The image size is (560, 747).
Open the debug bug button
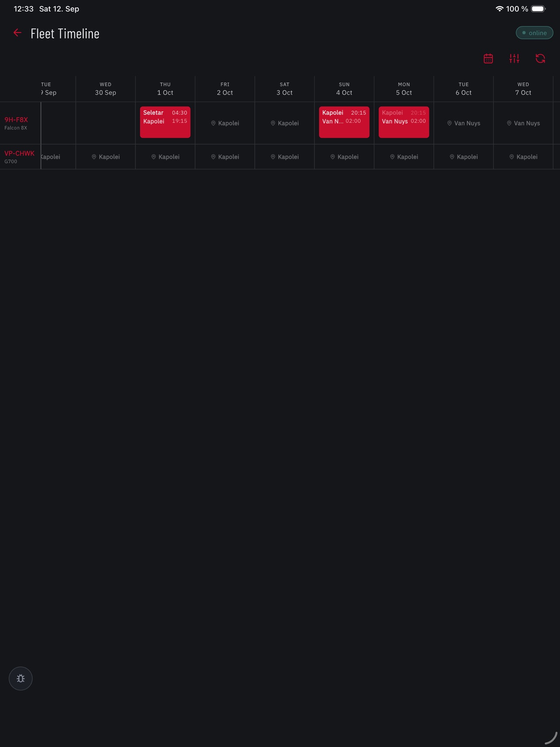(x=21, y=678)
